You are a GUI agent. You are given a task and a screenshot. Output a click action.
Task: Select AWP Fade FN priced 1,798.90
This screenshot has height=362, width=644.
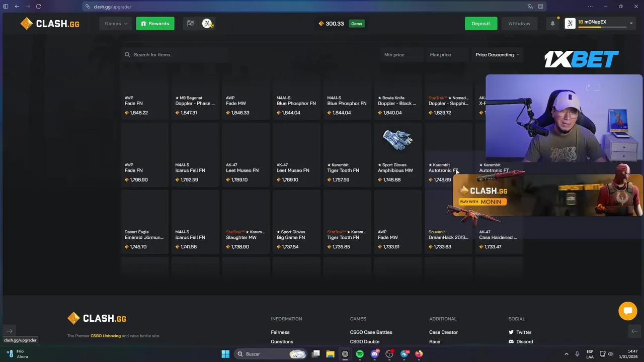coord(144,155)
